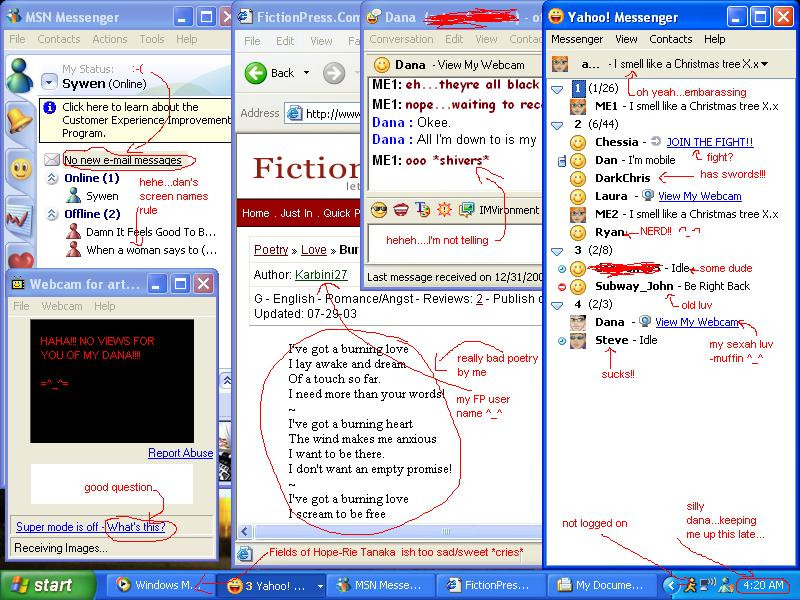Open the Edit menu in FictionPress browser

[x=285, y=41]
